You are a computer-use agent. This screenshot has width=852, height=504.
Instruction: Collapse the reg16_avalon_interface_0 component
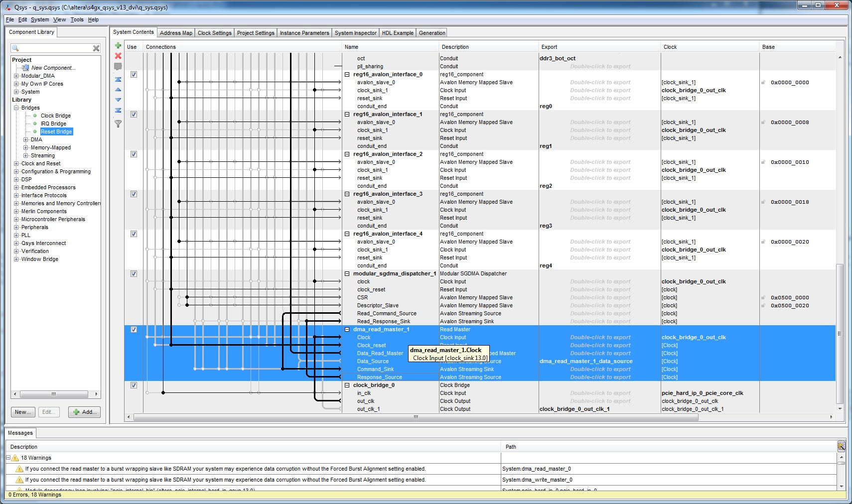(347, 75)
